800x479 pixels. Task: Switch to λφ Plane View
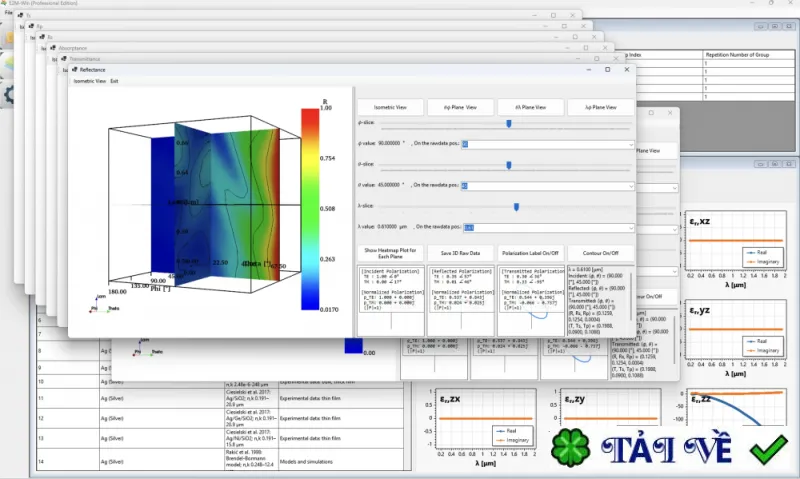click(601, 108)
